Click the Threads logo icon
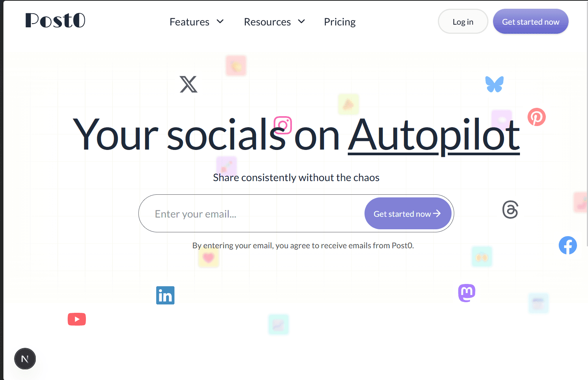The image size is (588, 380). tap(510, 210)
